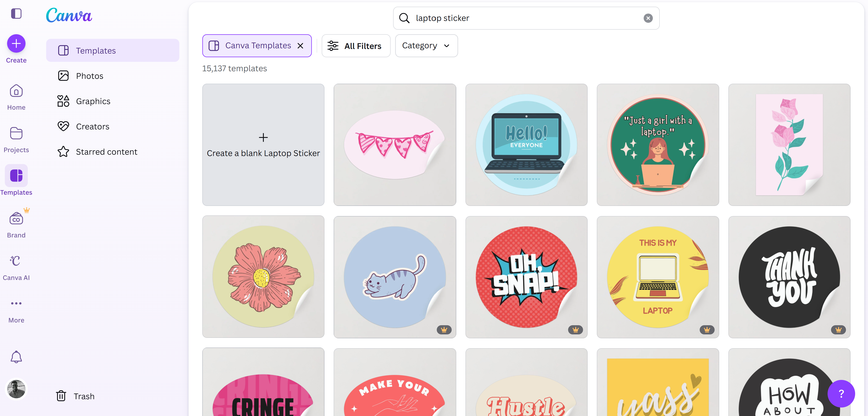
Task: Open Trash
Action: click(x=75, y=396)
